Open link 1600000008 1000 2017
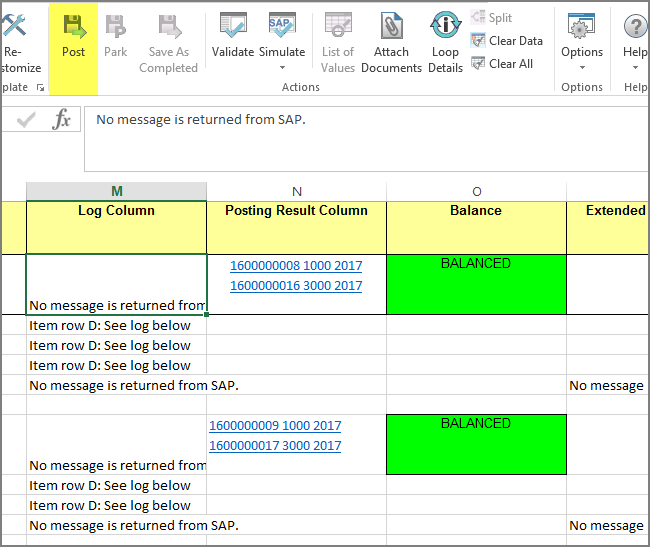The height and width of the screenshot is (547, 650). [x=296, y=265]
